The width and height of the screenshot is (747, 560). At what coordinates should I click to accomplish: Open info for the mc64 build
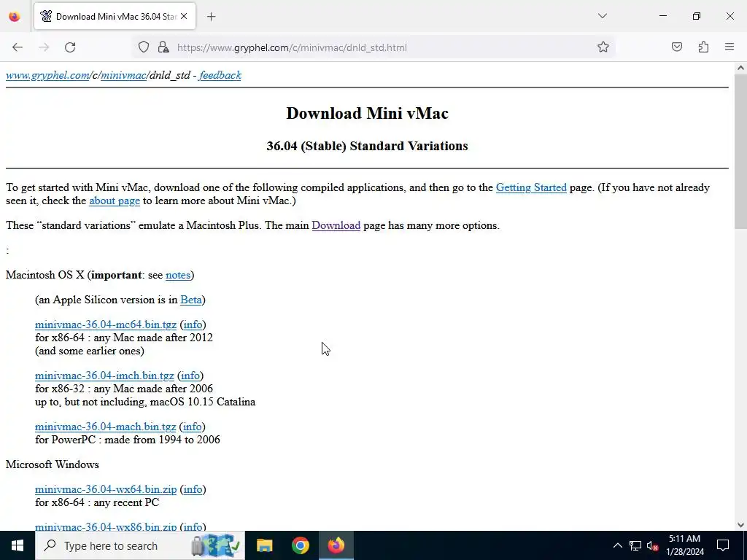[193, 324]
